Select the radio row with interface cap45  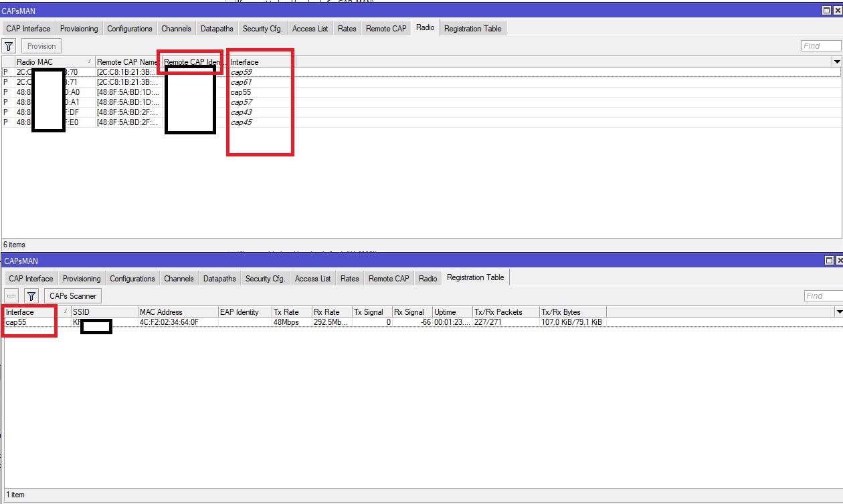pos(421,122)
